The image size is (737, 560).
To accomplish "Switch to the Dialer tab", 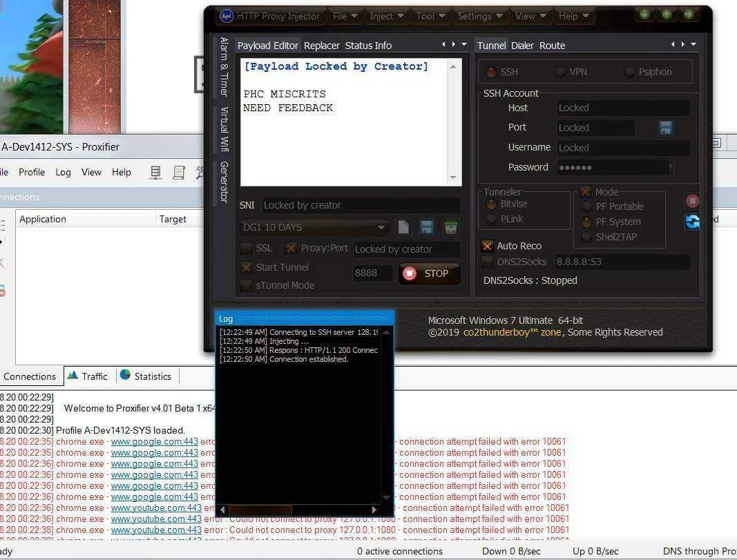I will point(522,46).
